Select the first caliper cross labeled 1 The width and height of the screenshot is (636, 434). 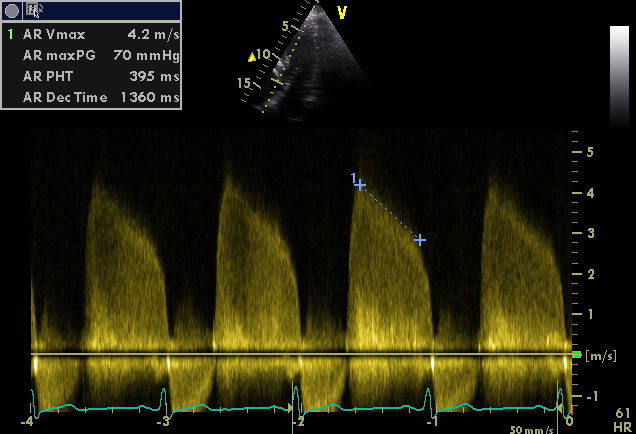360,185
